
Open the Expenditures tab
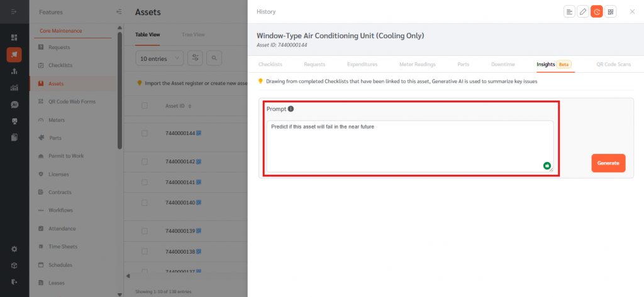[363, 64]
